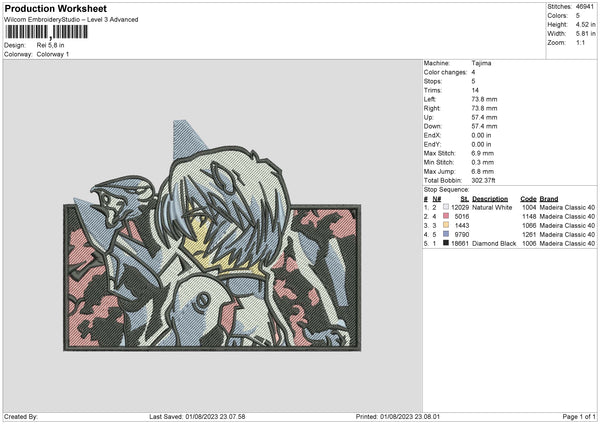Click the Machine value 'Tajima'
Viewport: 600px width, 424px height.
pyautogui.click(x=481, y=63)
